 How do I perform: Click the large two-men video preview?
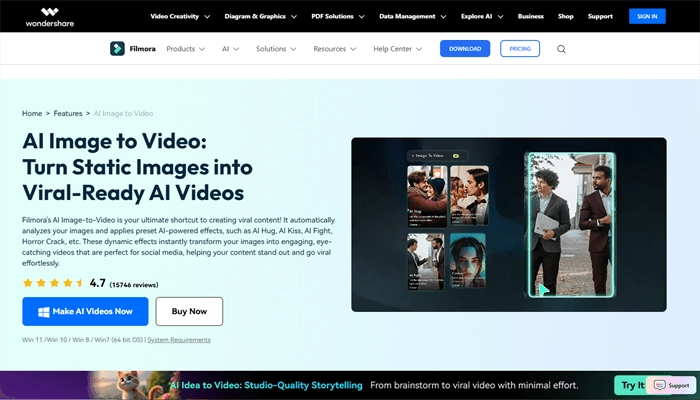[x=571, y=225]
